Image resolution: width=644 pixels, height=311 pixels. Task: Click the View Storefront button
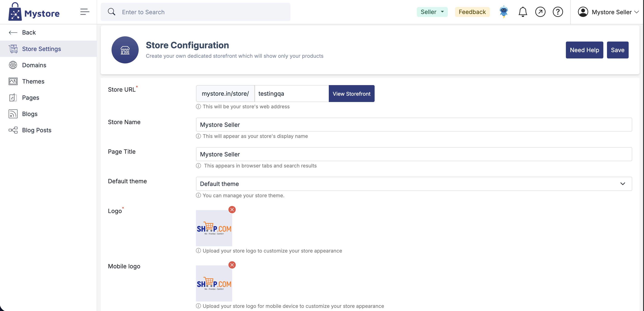pos(351,94)
